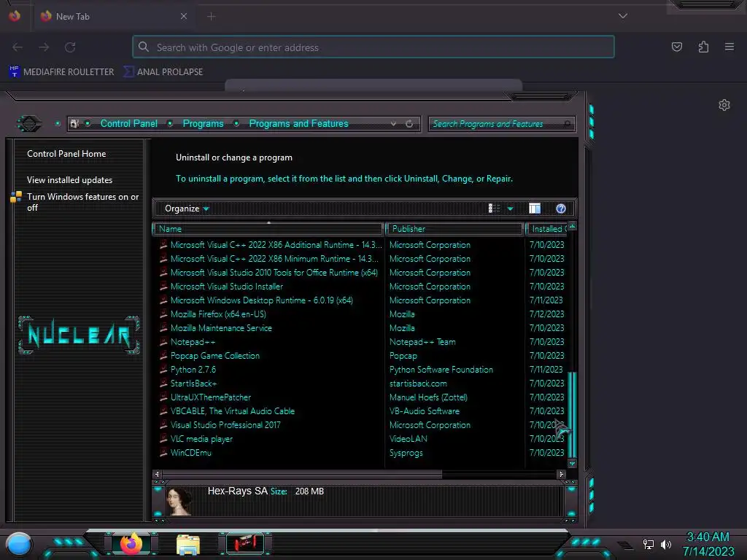
Task: Open the Firefox hamburger menu
Action: (729, 47)
